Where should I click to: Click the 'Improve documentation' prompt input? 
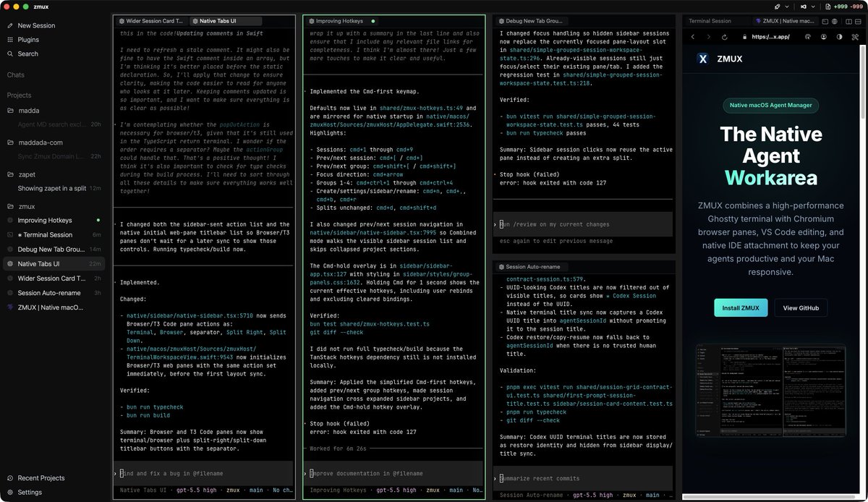(x=393, y=473)
